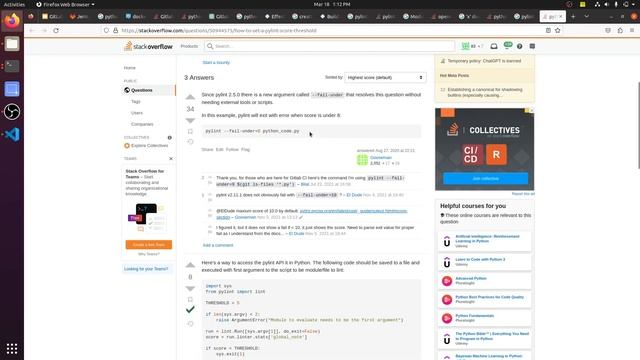
Task: Go back using browser back arrow
Action: 32,31
